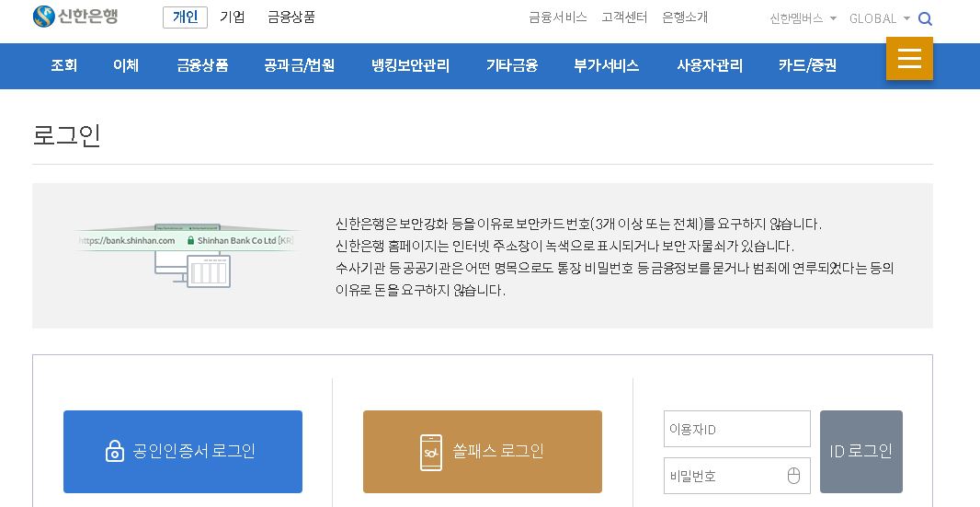Open the search magnifier icon
980x507 pixels.
coord(925,18)
